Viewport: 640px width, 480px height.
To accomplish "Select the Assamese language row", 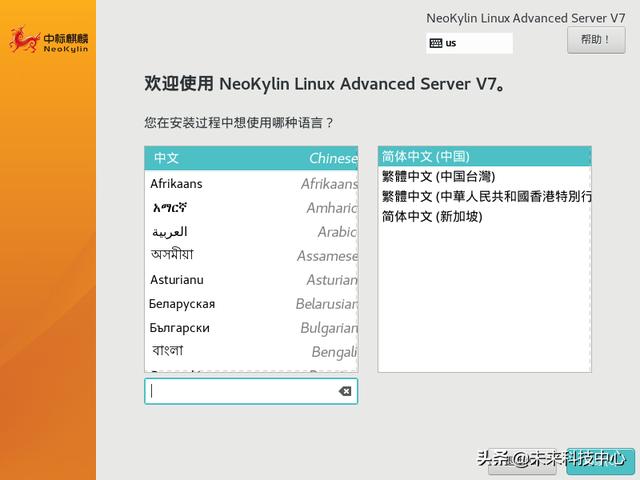I will click(x=251, y=256).
